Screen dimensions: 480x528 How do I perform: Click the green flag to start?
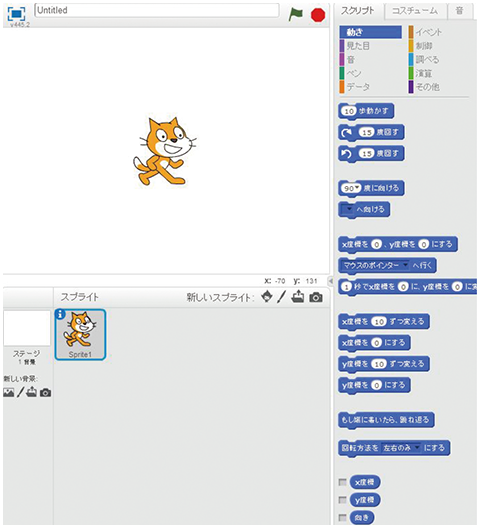(295, 14)
